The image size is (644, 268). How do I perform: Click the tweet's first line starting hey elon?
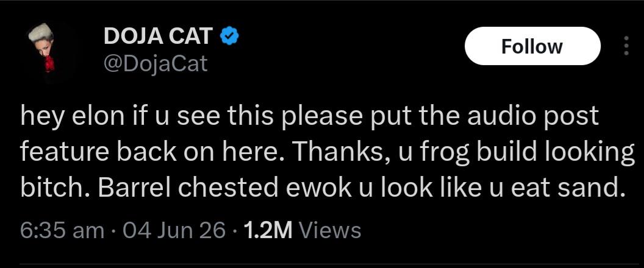point(309,117)
